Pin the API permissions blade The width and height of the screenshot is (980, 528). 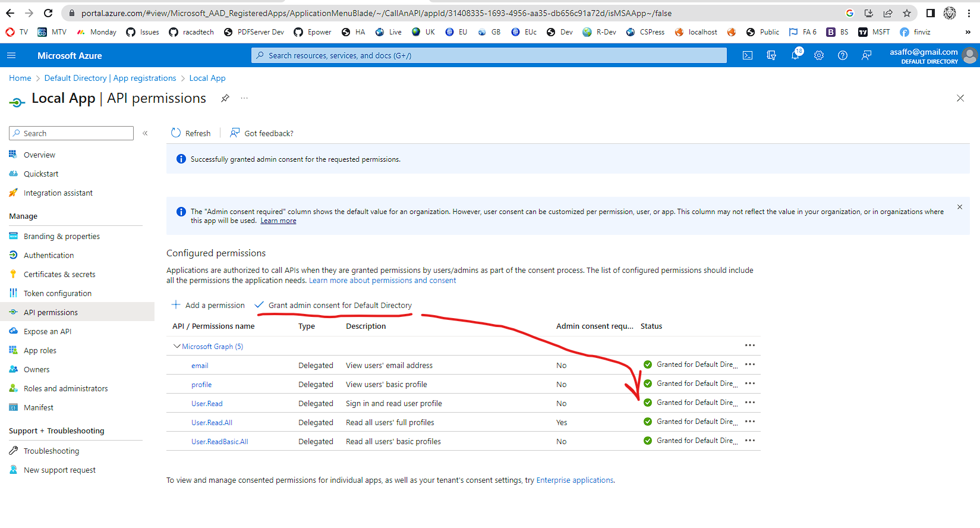pyautogui.click(x=225, y=98)
